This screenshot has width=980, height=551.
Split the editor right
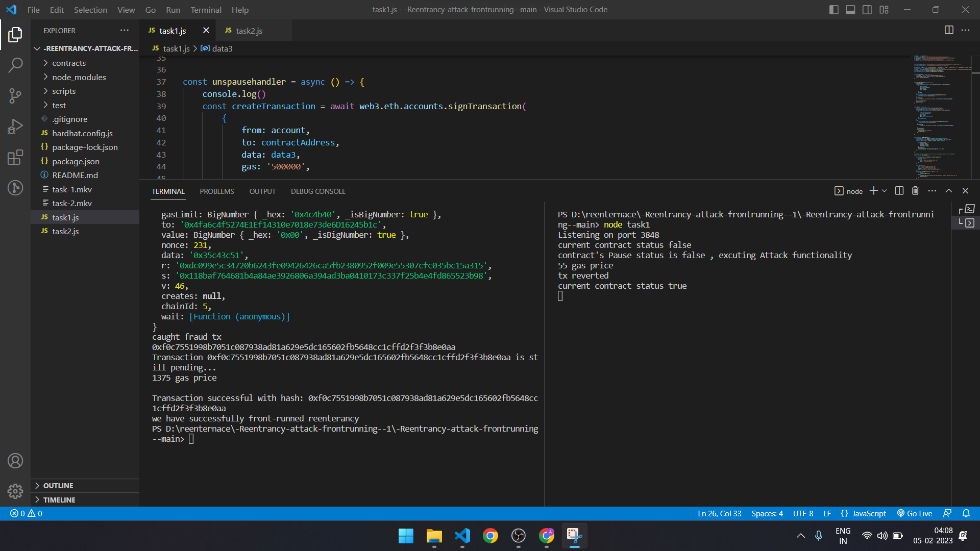[949, 30]
